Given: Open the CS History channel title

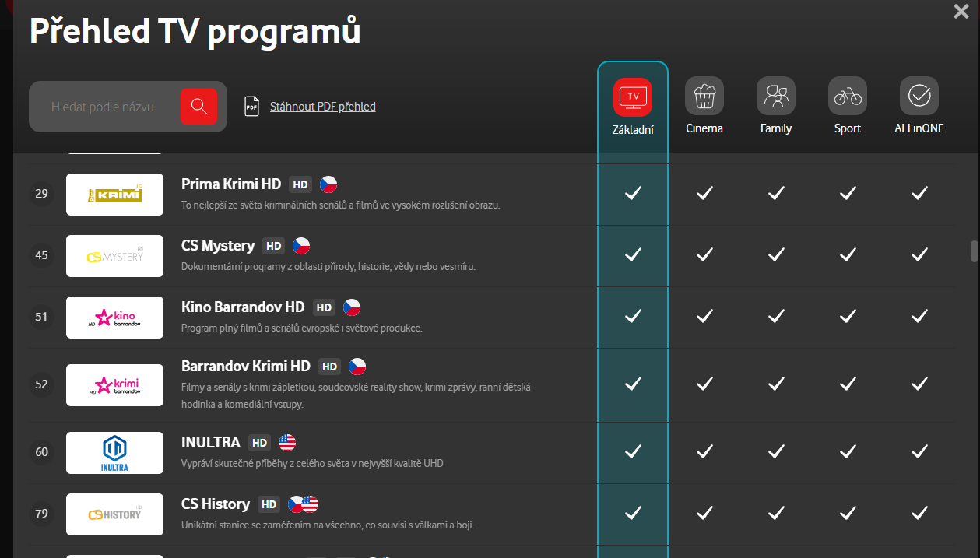Looking at the screenshot, I should pyautogui.click(x=216, y=504).
